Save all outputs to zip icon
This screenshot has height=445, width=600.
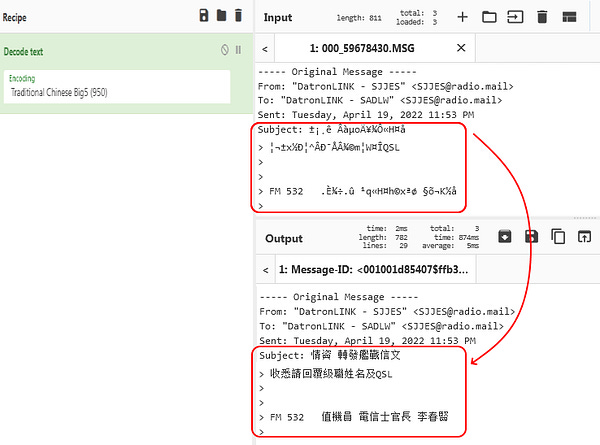(x=505, y=236)
